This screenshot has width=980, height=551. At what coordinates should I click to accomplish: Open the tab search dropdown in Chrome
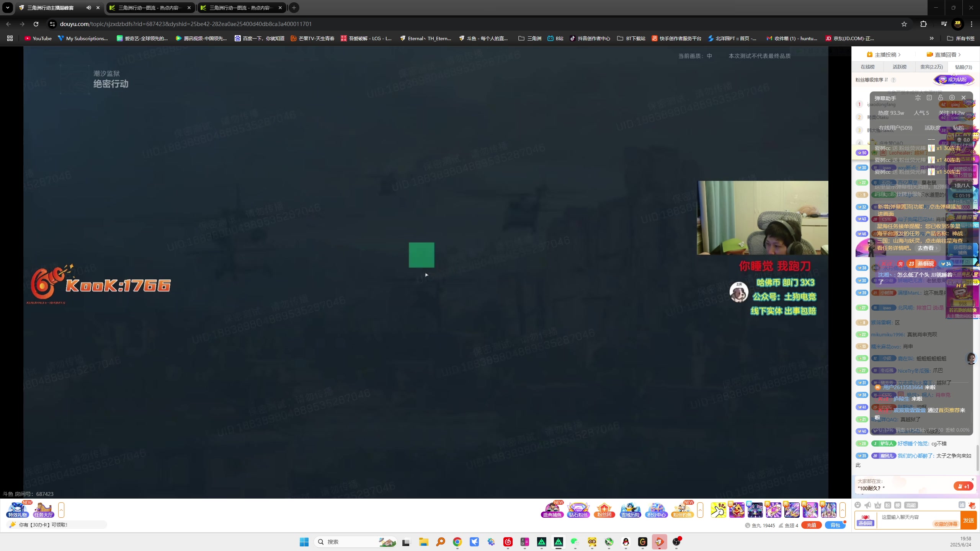point(7,8)
